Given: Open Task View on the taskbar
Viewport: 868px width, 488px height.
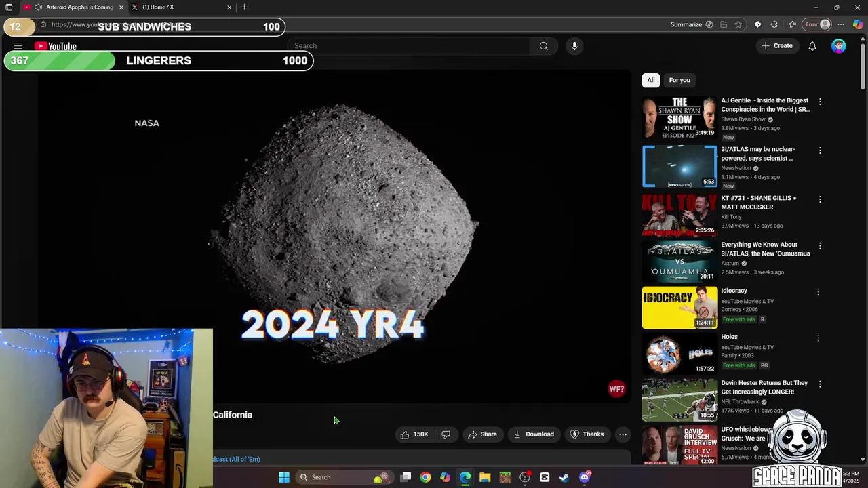Looking at the screenshot, I should click(406, 477).
